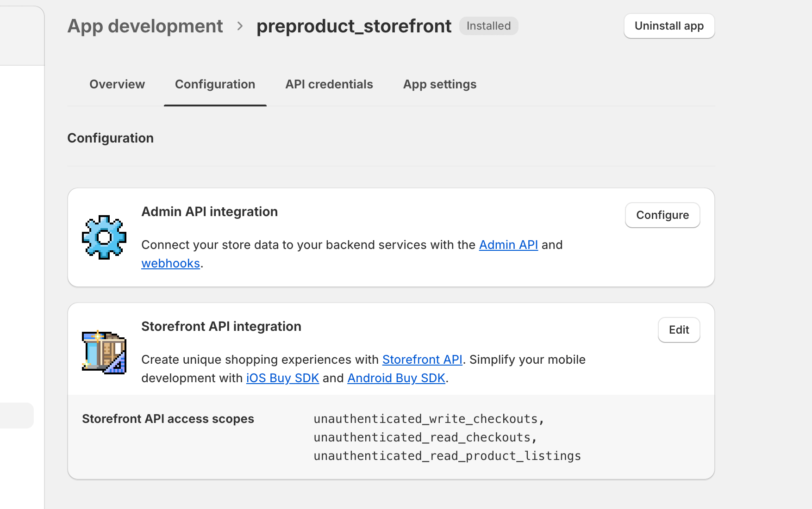Screen dimensions: 812x509
Task: Open the Storefront API link
Action: pos(422,360)
